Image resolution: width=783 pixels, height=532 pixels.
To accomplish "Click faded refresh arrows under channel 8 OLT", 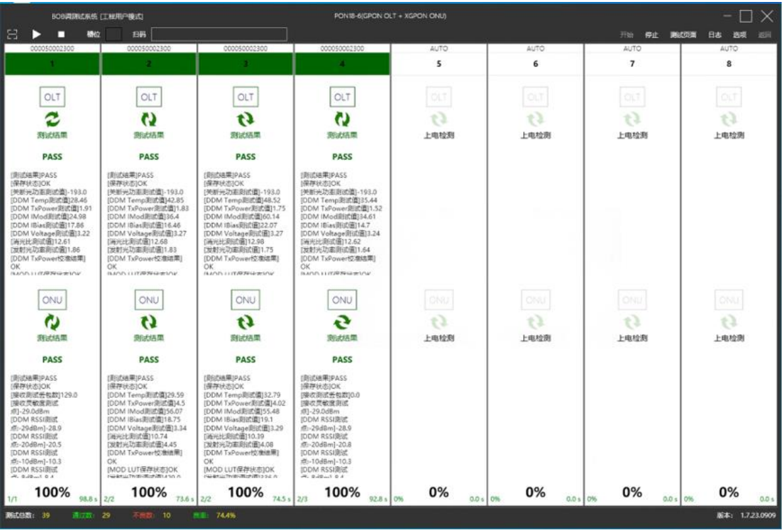I will pos(728,119).
